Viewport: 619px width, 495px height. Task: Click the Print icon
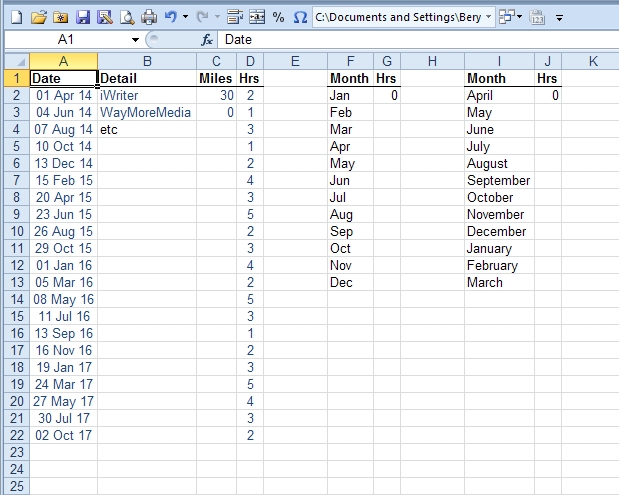coord(149,17)
